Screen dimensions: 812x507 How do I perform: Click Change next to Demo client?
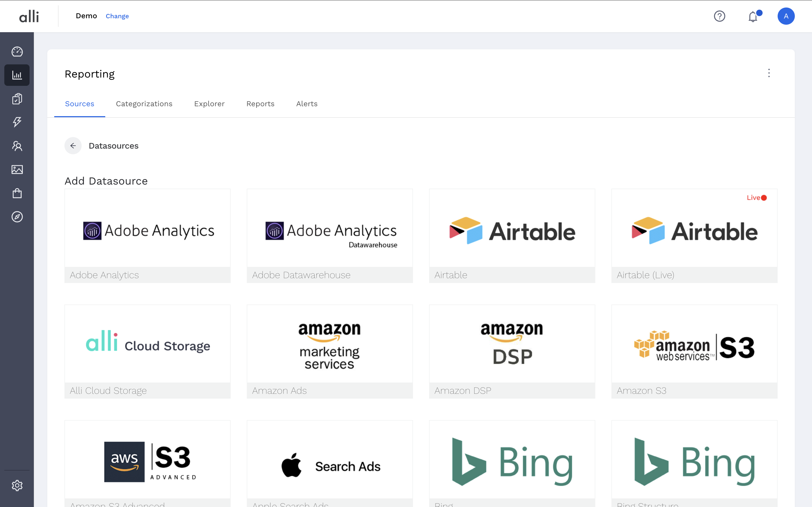[x=117, y=16]
